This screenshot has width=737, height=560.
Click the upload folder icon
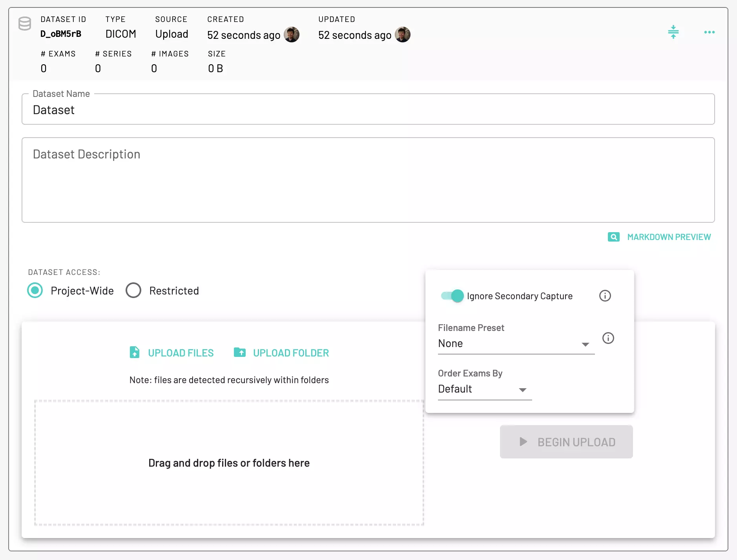click(240, 353)
